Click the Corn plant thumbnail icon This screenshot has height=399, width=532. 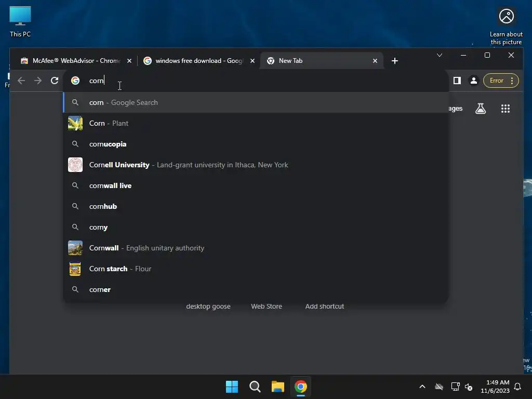(x=75, y=123)
